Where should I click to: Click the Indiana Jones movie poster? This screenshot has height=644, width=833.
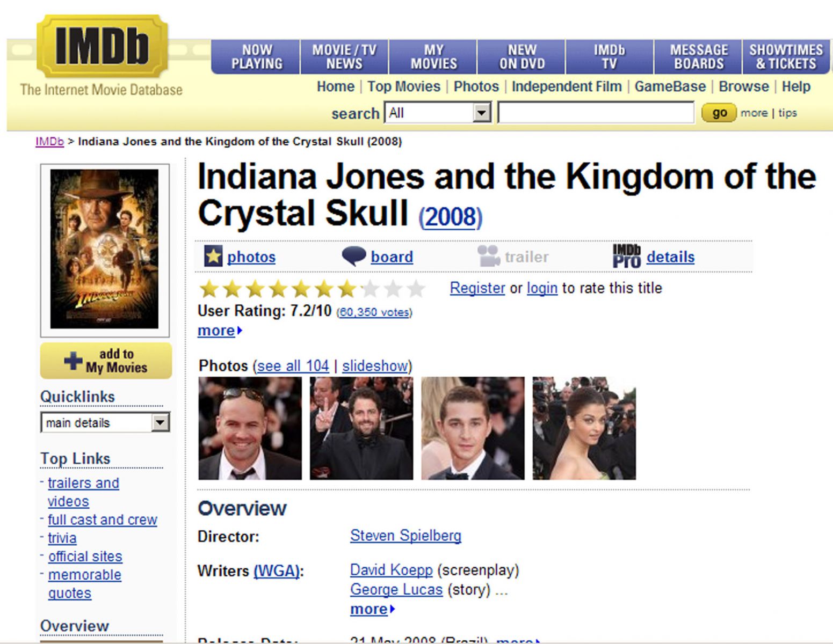pyautogui.click(x=104, y=249)
